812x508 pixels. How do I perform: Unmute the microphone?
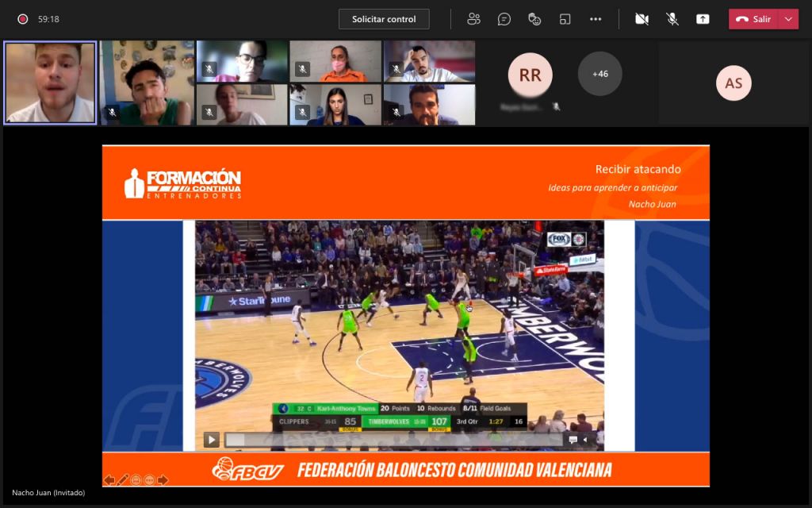(672, 19)
